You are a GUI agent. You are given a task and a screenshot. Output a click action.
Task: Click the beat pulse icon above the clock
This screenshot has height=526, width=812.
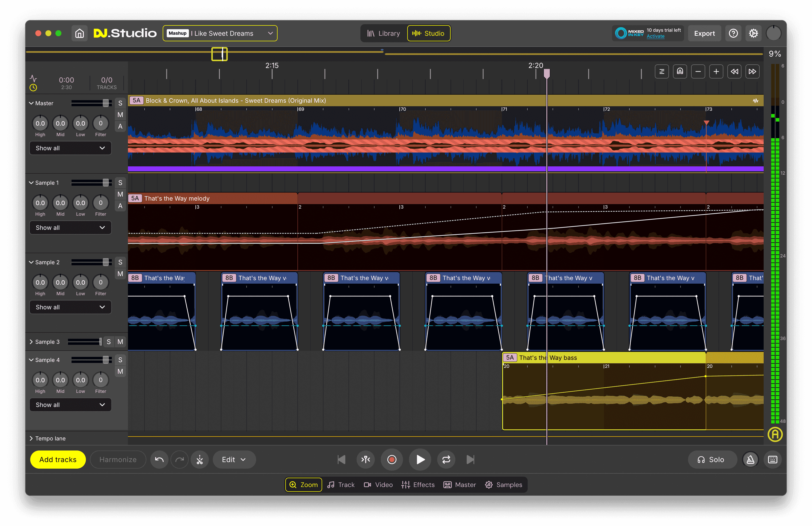tap(33, 79)
